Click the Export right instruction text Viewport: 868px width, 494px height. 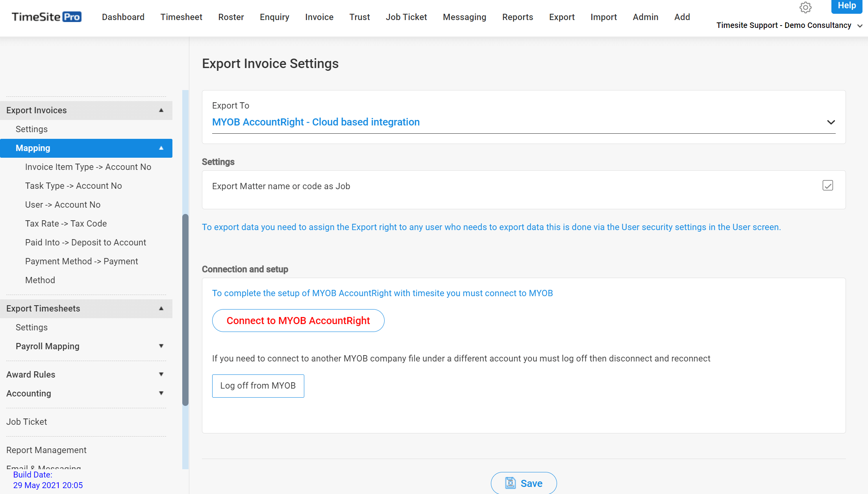tap(491, 227)
